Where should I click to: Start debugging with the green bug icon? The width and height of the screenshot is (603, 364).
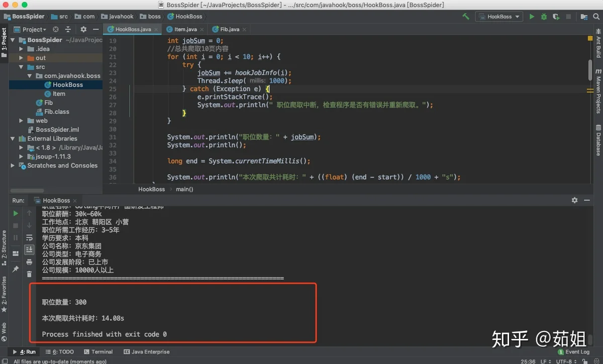[544, 17]
